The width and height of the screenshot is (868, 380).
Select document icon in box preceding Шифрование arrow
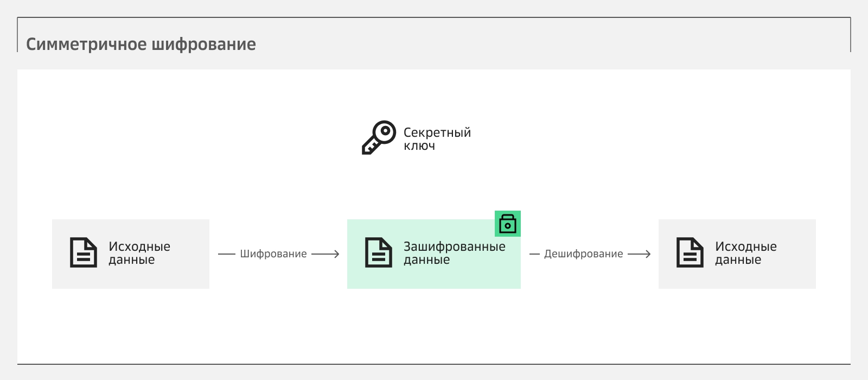[x=84, y=253]
